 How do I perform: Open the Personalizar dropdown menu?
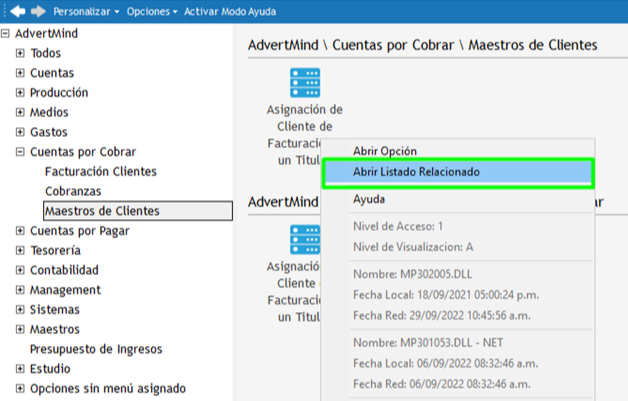point(86,12)
